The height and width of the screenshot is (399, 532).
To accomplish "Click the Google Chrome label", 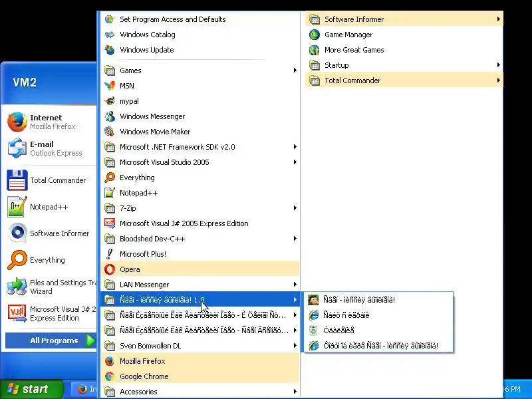I will tap(144, 376).
